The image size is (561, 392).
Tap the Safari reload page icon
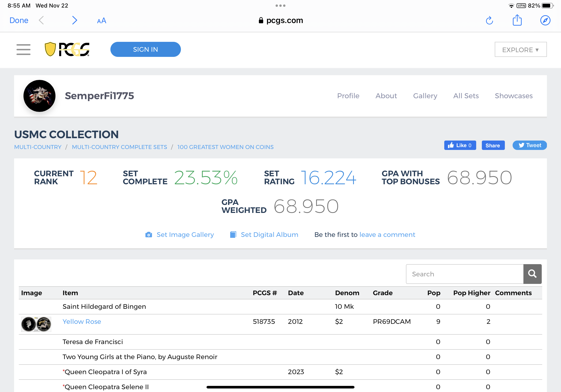click(x=489, y=20)
